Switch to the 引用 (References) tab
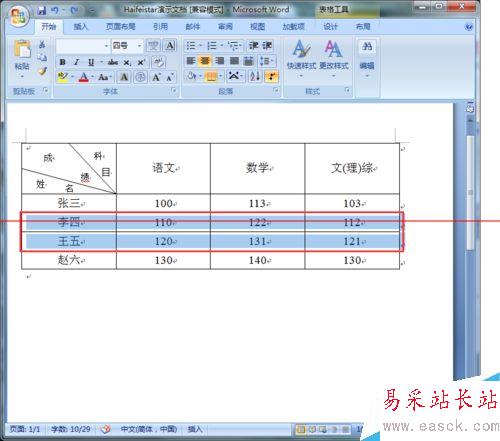Screen dimensions: 500x441 click(x=160, y=27)
